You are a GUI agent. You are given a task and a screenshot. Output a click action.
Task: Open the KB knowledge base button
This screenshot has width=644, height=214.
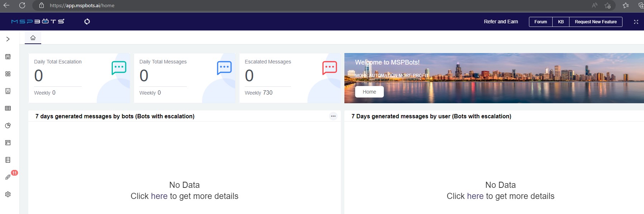[561, 22]
